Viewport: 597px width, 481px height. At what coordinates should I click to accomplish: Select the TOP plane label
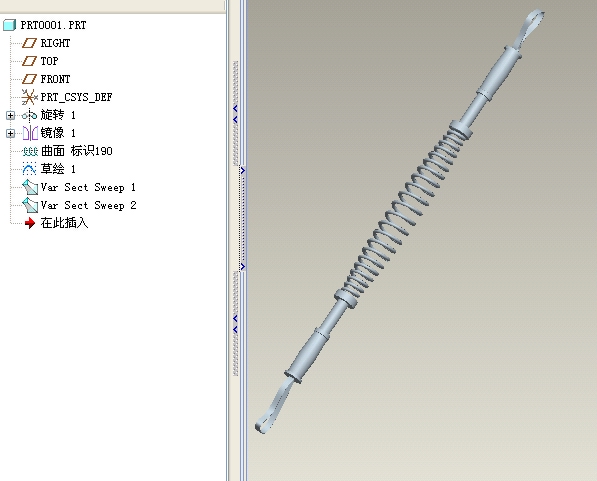[49, 61]
